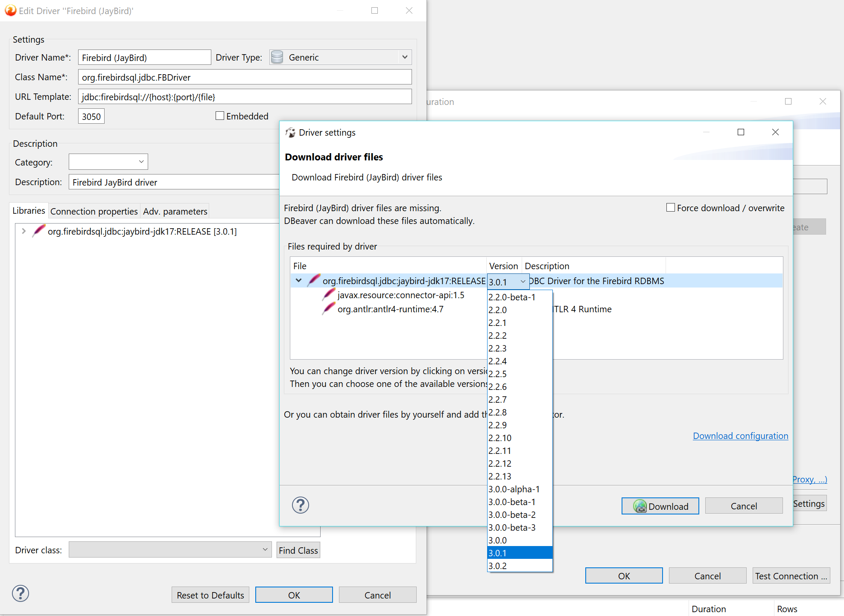This screenshot has width=844, height=616.
Task: Click the feather icon beside javax.resource:connector-api:1.5
Action: coord(329,295)
